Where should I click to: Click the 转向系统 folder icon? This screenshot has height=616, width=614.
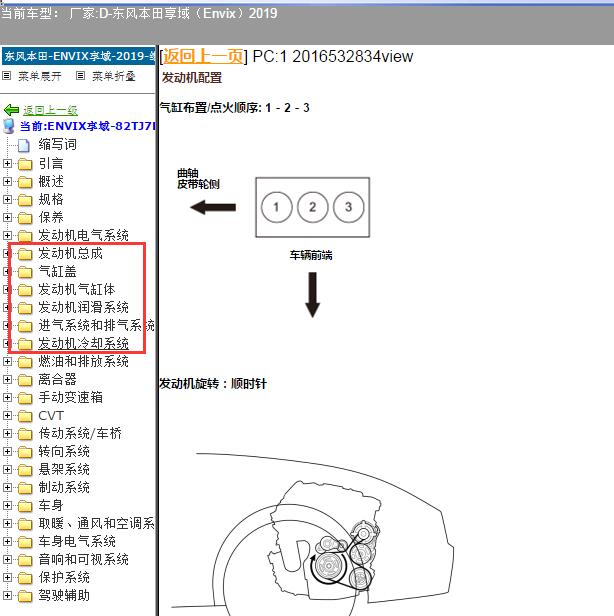coord(25,452)
